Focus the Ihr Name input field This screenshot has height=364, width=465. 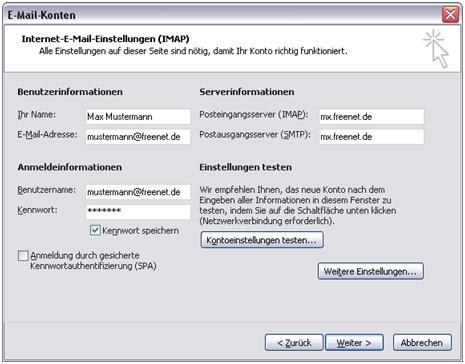pos(138,117)
